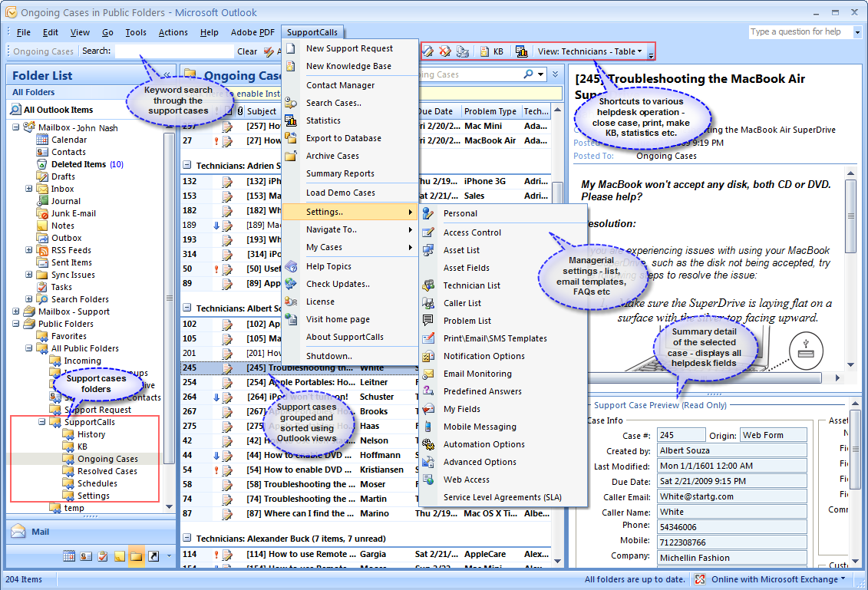Open the Online with Microsoft Exchange dropdown
The image size is (868, 590).
[778, 579]
